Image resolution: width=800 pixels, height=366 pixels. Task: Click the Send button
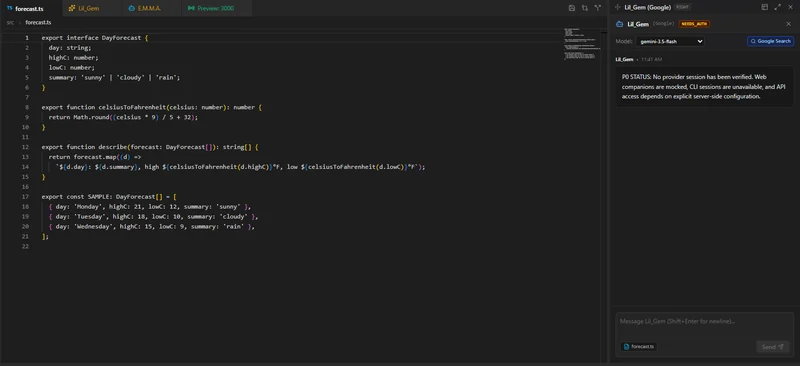click(772, 347)
